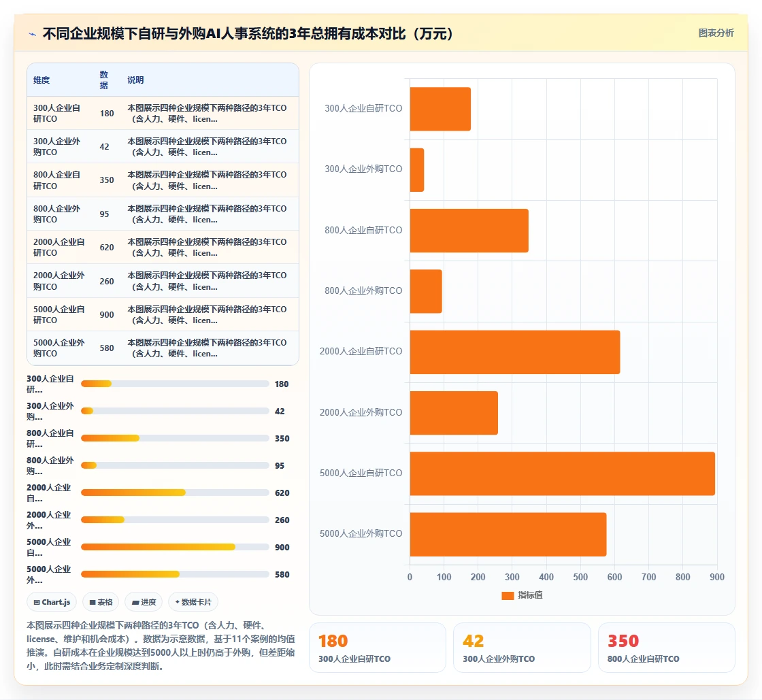This screenshot has height=700, width=762.
Task: Open the 42 data card 300人企业外购TCO
Action: pyautogui.click(x=522, y=648)
